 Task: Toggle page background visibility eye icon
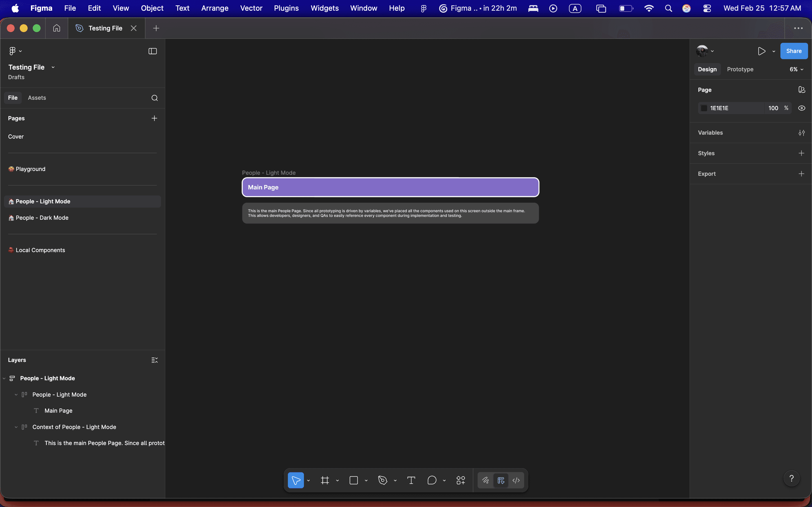click(802, 108)
